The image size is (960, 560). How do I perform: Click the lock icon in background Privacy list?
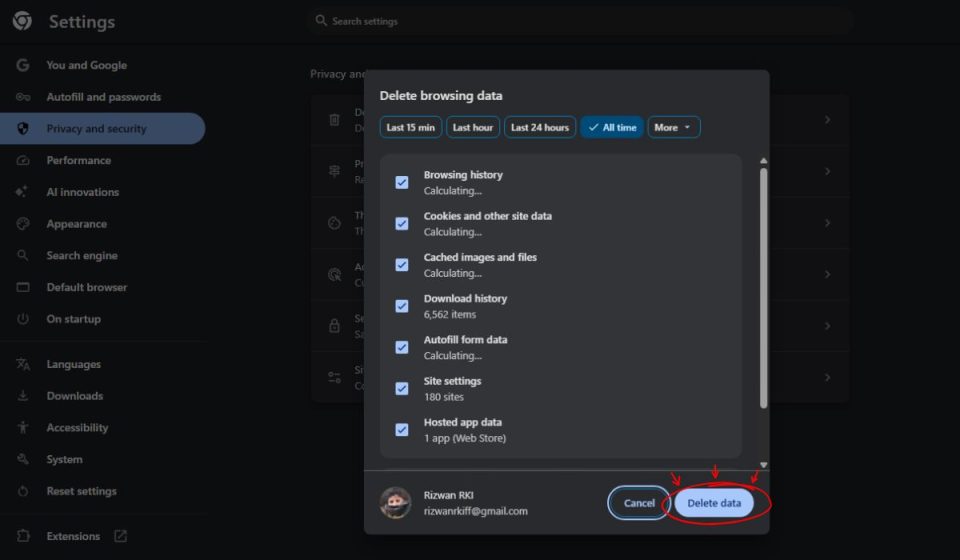pyautogui.click(x=334, y=326)
